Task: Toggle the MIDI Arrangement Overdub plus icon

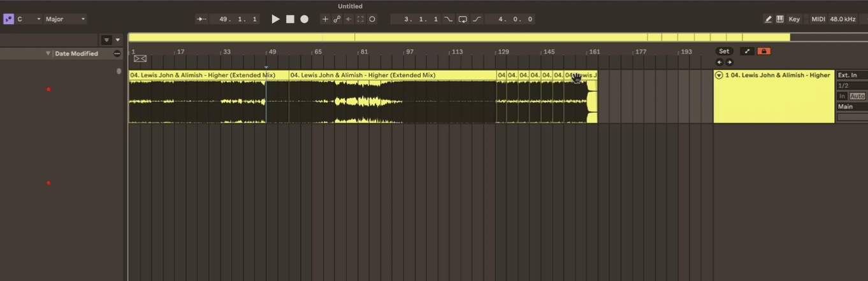Action: tap(325, 19)
